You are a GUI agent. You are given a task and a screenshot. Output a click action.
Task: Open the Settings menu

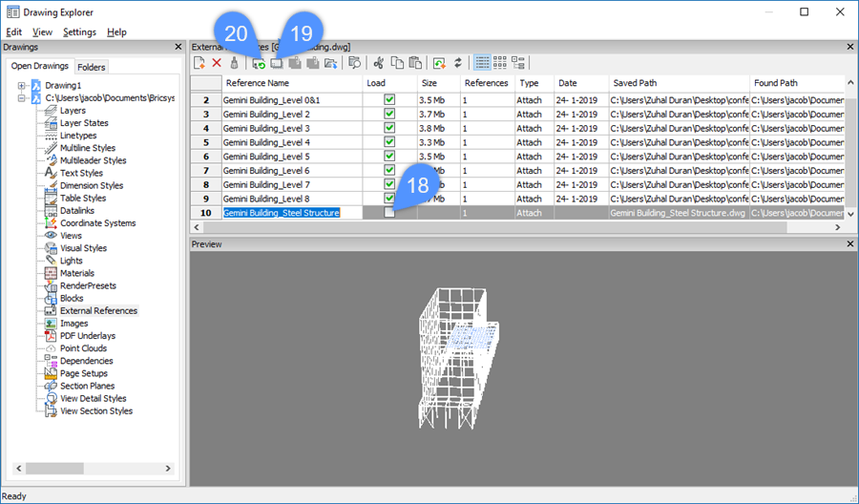point(79,31)
